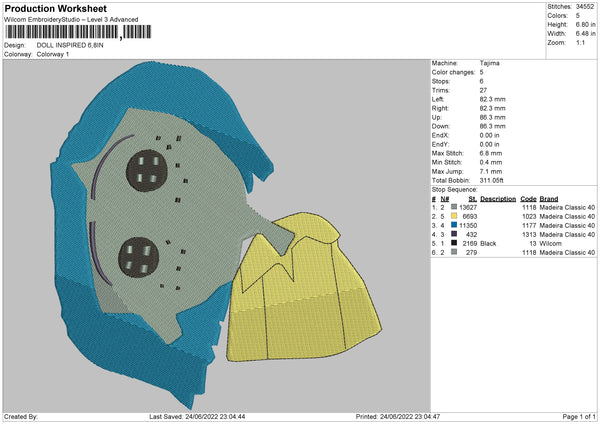This screenshot has height=424, width=600.
Task: Click the 'St.' column header
Action: pos(473,199)
